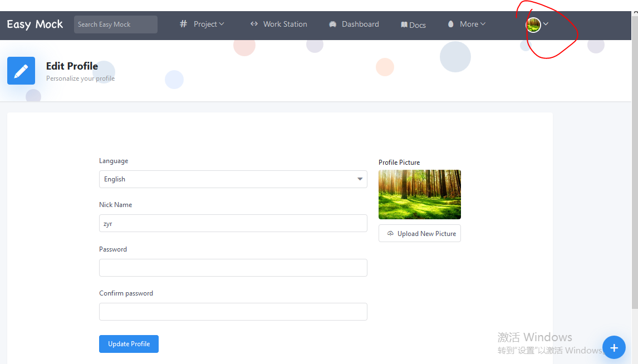Click the book icon beside Docs
The image size is (638, 364).
coord(404,24)
